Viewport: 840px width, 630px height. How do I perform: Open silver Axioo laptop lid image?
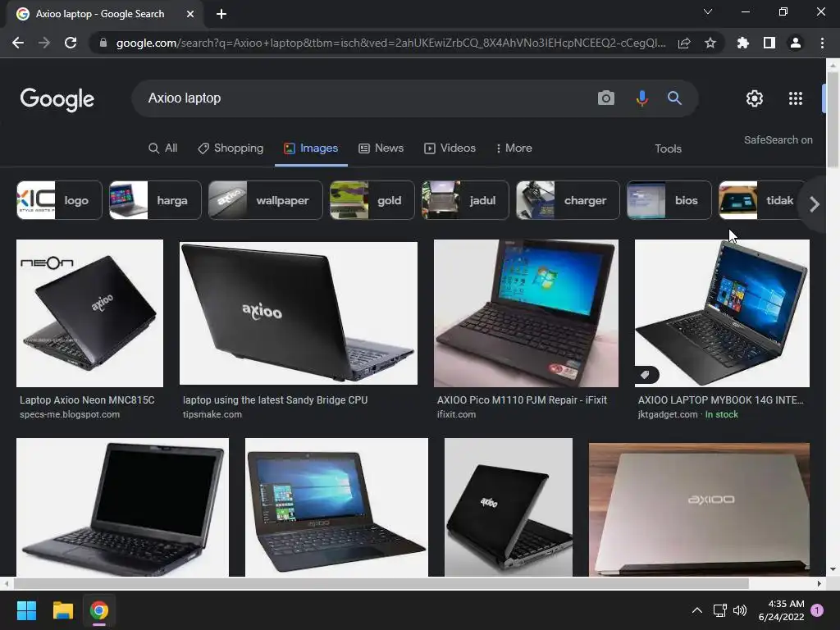pyautogui.click(x=699, y=509)
